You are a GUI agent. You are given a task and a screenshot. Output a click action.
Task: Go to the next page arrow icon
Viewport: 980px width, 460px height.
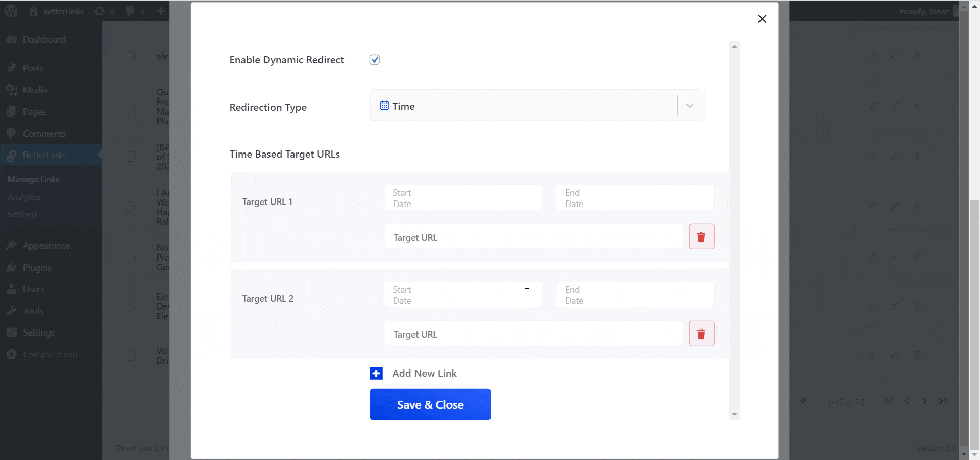tap(924, 401)
